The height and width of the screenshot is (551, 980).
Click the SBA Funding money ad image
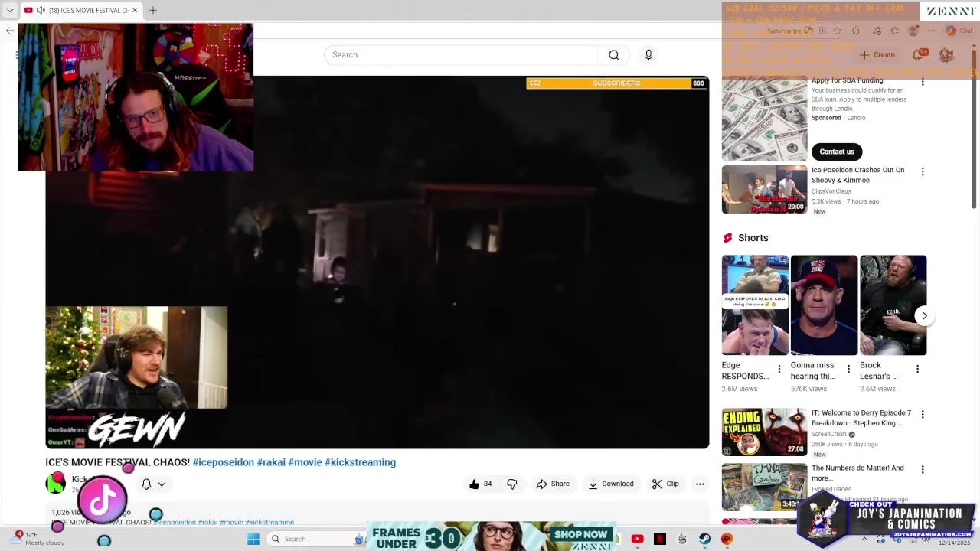pyautogui.click(x=764, y=119)
